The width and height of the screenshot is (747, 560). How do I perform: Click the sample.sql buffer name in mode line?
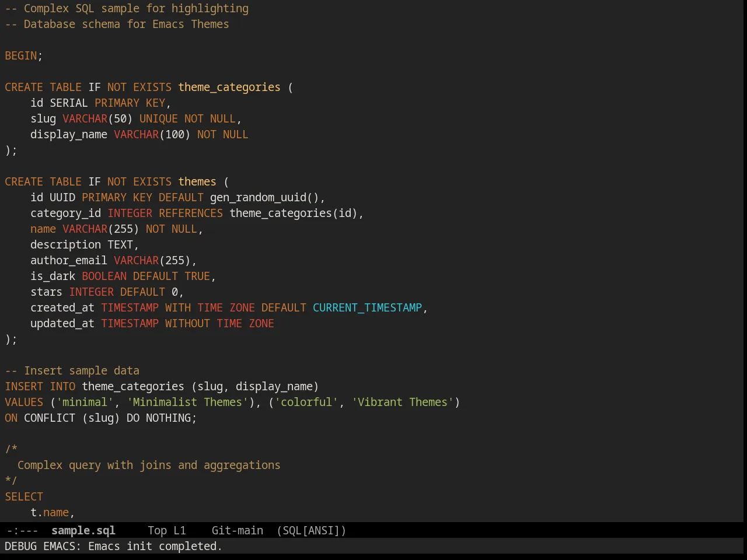[x=83, y=530]
